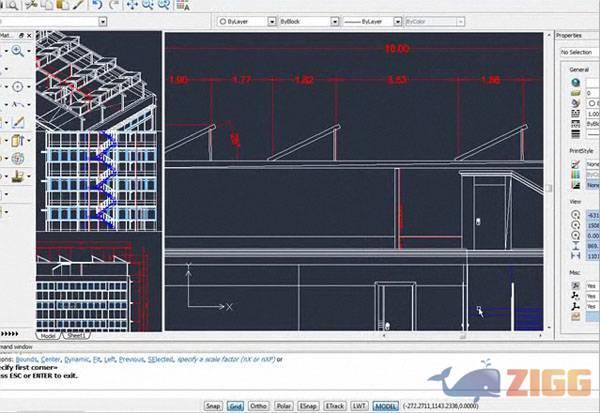This screenshot has height=413, width=600.
Task: Toggle Polar tracking in status bar
Action: pos(285,406)
